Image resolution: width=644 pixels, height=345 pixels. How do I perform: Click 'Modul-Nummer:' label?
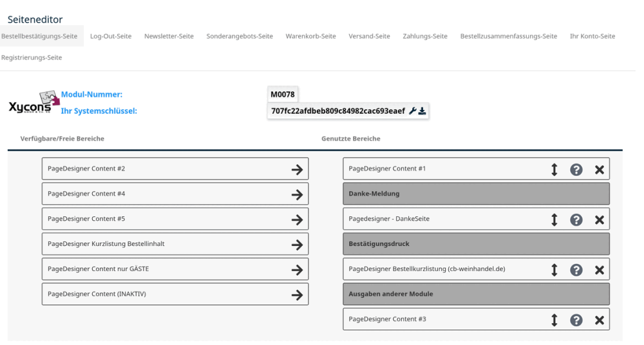(91, 95)
